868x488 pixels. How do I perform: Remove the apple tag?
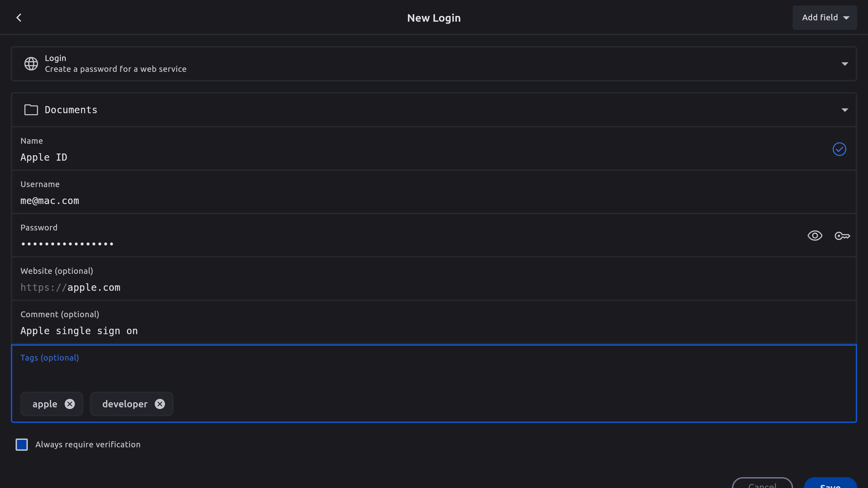click(70, 404)
